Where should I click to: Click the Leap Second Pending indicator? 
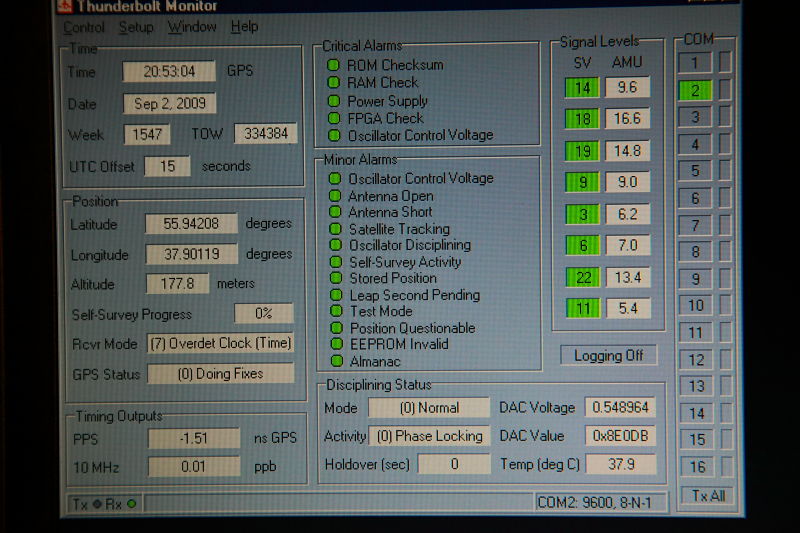point(334,295)
